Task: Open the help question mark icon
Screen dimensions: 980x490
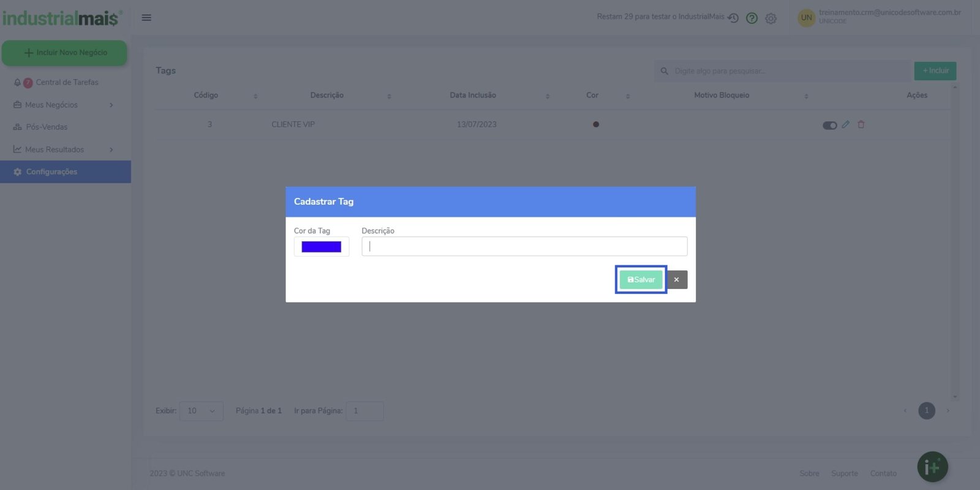Action: [752, 18]
